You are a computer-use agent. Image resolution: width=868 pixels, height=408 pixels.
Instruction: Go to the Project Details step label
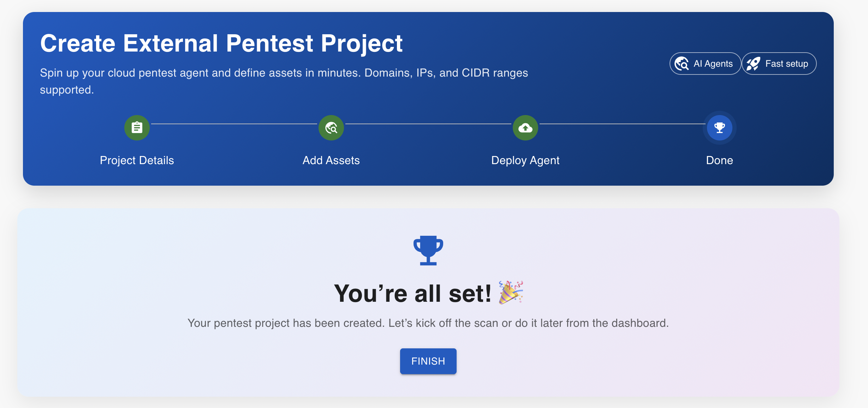(137, 160)
